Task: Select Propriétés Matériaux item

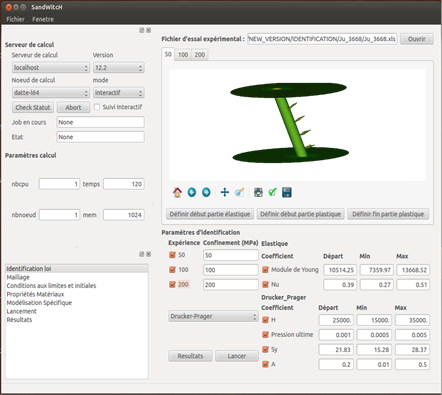Action: (77, 294)
